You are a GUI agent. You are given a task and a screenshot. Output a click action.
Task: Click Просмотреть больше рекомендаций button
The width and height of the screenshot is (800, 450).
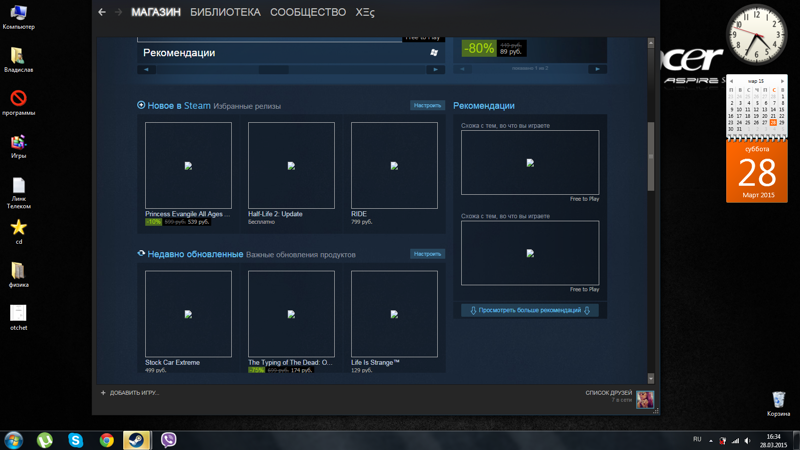[530, 310]
